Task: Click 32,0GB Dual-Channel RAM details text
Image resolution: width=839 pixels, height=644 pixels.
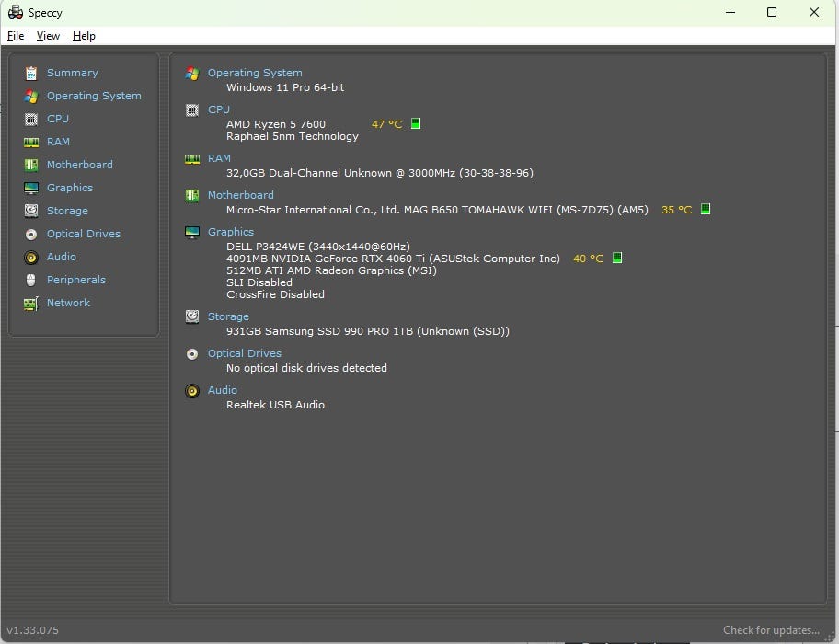Action: point(380,173)
